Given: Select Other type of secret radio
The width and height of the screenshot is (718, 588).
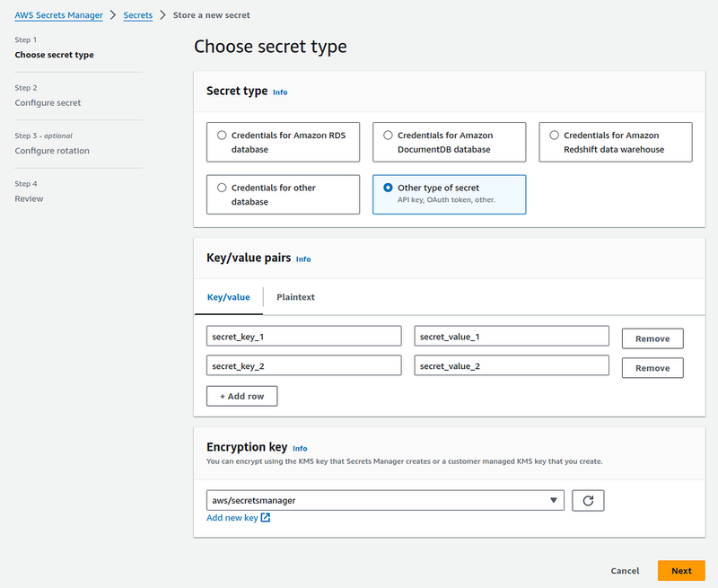Looking at the screenshot, I should [388, 188].
